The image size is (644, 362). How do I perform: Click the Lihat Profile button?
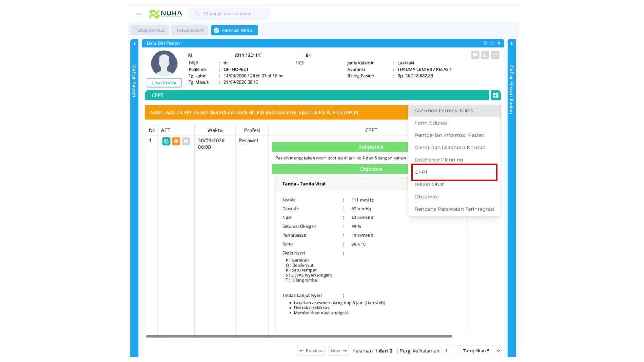coord(164,83)
